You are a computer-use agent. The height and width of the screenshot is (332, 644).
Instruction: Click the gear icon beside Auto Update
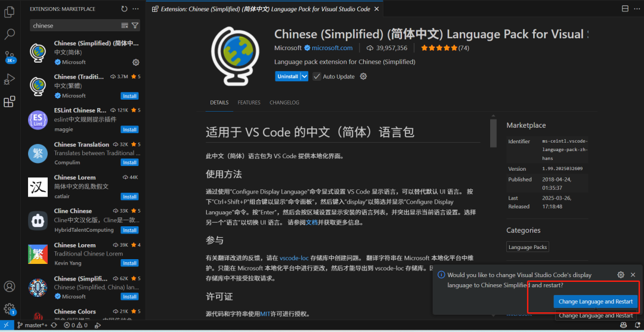tap(363, 76)
